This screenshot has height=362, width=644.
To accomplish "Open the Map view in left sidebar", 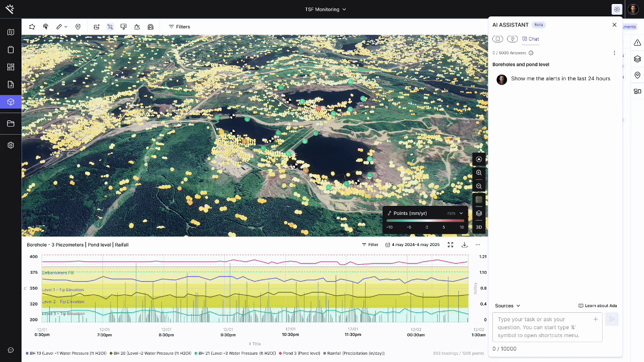I will point(11,32).
